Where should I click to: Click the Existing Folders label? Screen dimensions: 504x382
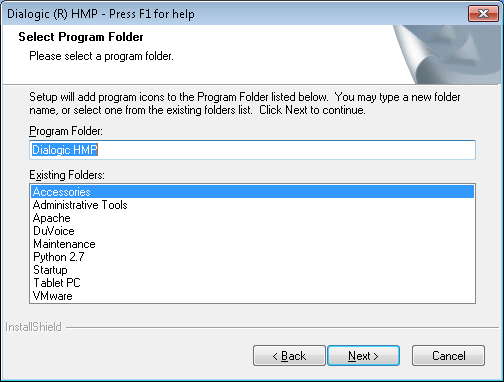(x=67, y=175)
